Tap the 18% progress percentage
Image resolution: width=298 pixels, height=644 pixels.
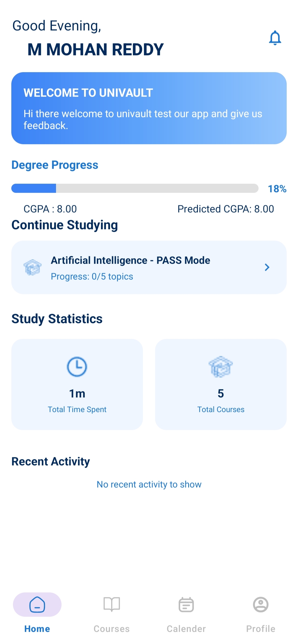click(x=277, y=189)
